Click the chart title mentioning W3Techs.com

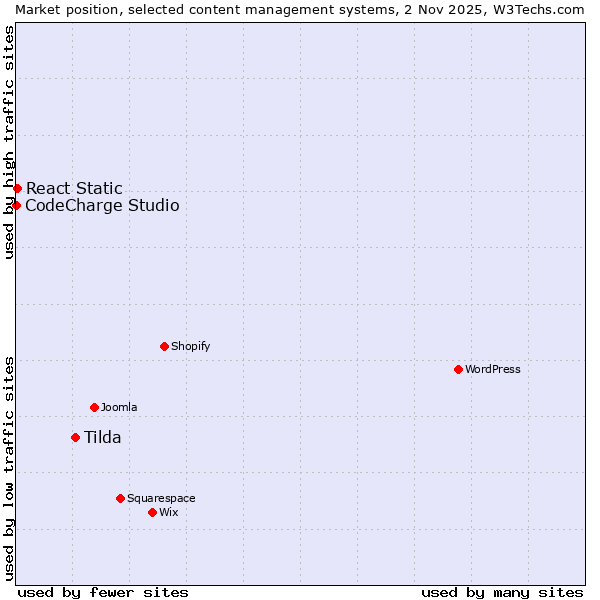(300, 9)
